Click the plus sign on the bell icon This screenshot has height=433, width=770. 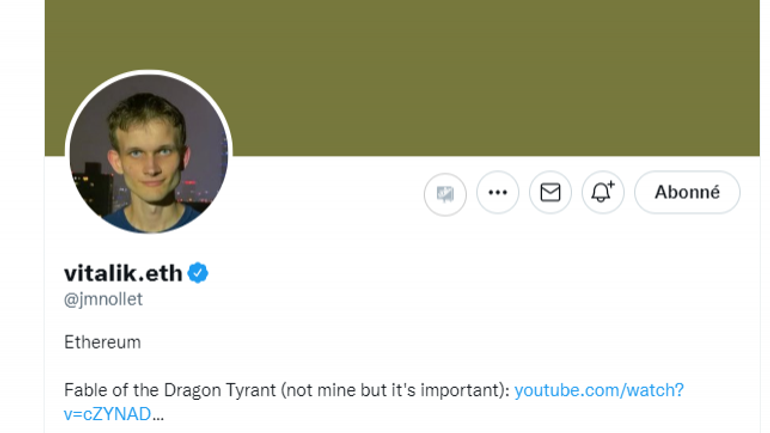(609, 185)
